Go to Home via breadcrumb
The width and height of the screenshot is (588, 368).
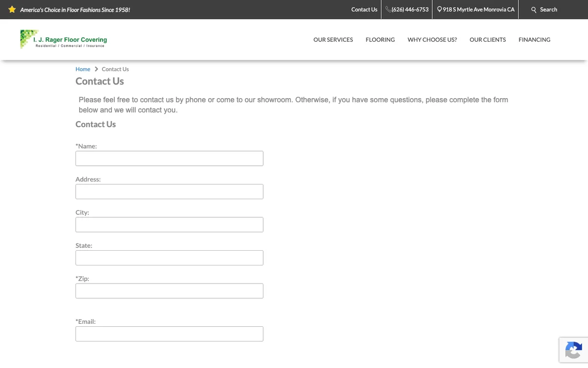click(83, 69)
